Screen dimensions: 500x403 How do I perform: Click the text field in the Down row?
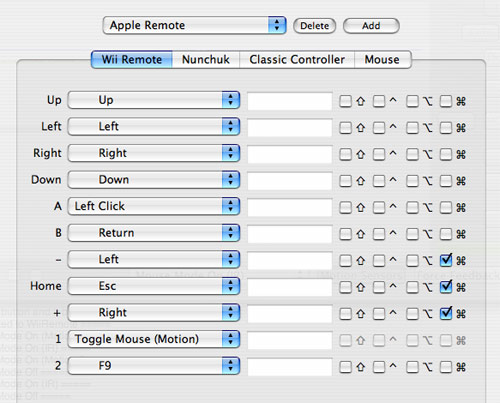tap(290, 181)
